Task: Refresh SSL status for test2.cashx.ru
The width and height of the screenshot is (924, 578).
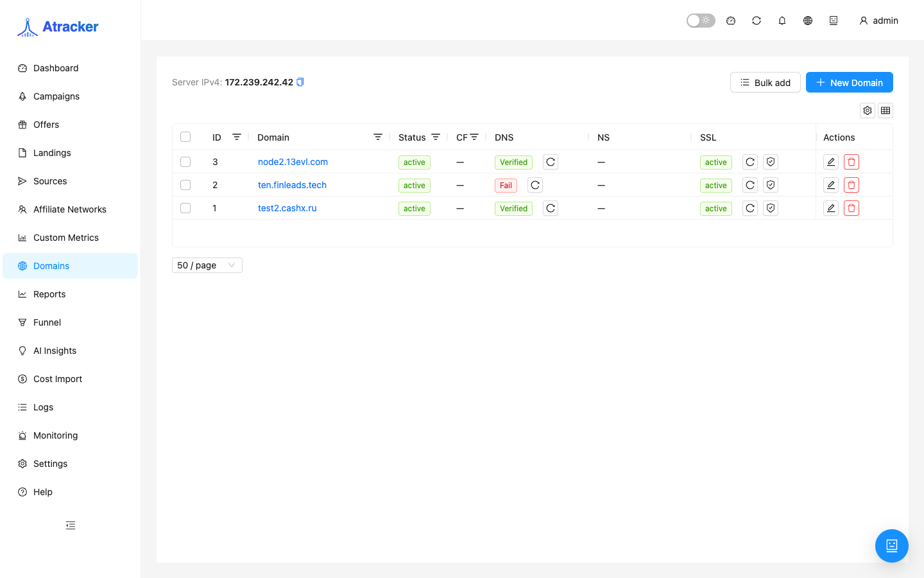Action: 750,208
